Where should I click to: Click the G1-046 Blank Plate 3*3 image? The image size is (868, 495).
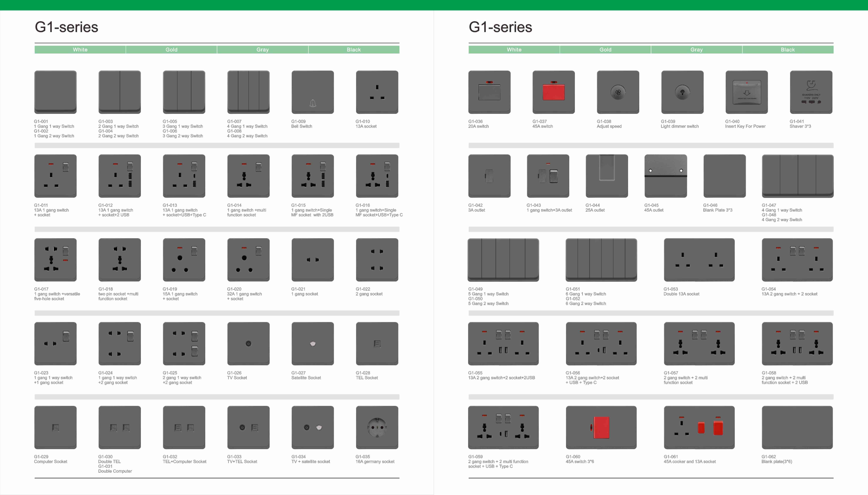click(x=725, y=176)
